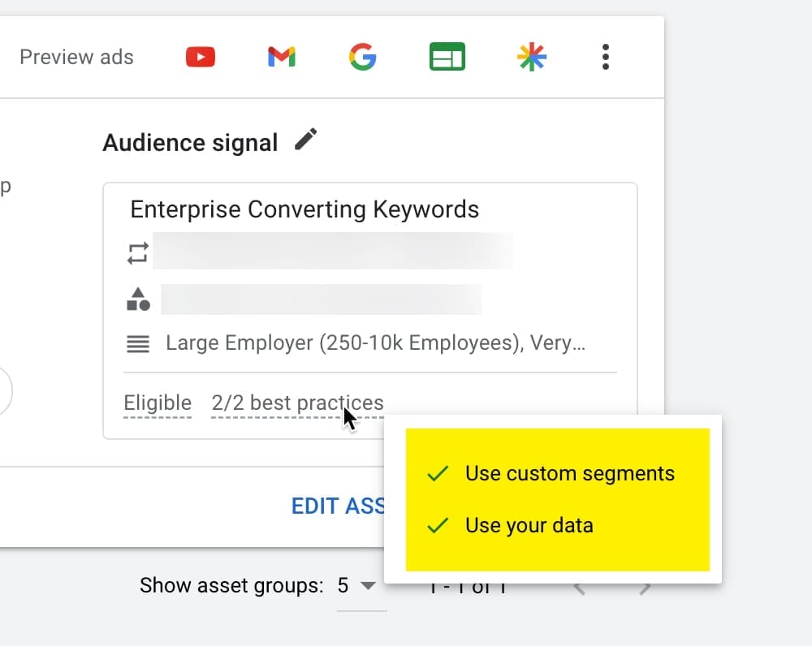812x646 pixels.
Task: Open the three-dot more options menu
Action: 605,57
